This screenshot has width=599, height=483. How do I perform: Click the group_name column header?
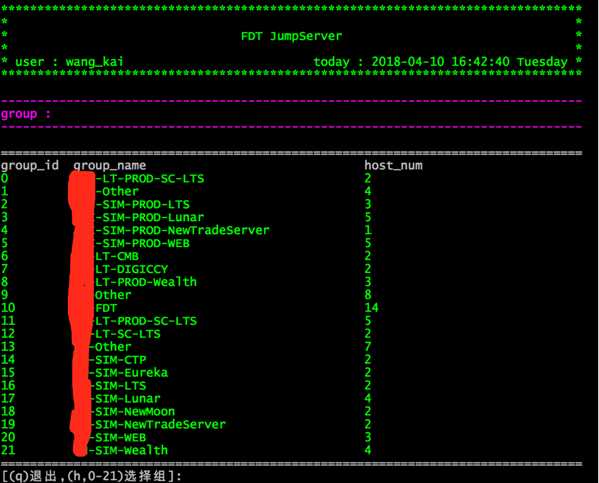click(110, 165)
